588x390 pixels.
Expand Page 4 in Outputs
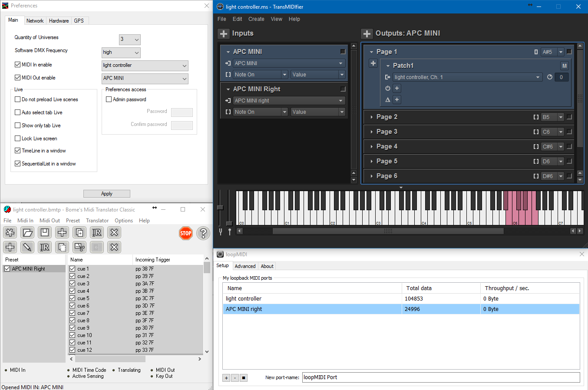tap(371, 146)
